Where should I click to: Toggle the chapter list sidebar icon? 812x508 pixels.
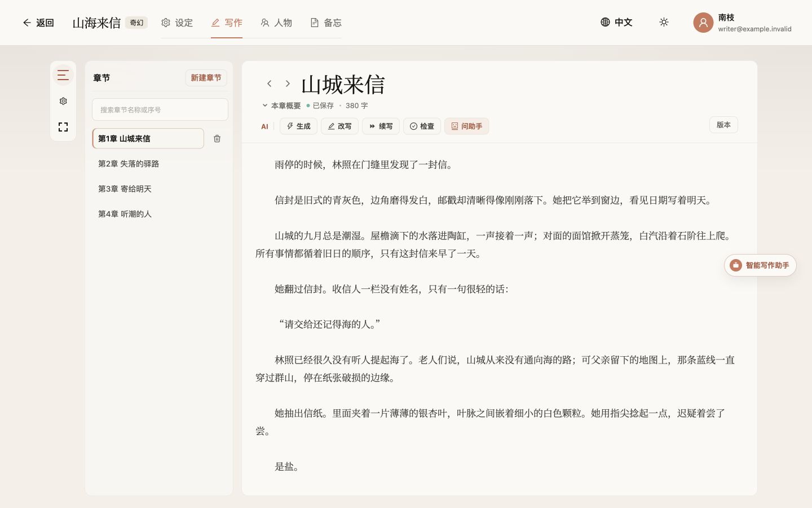[63, 75]
